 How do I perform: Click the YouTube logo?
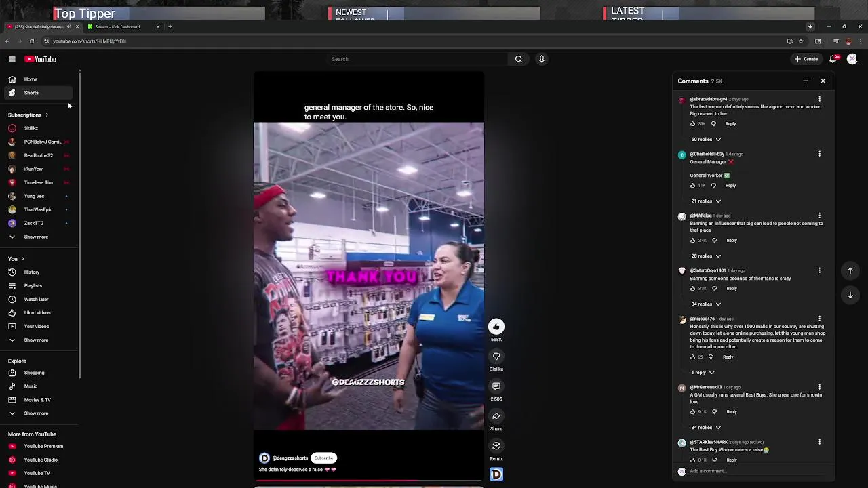[x=41, y=59]
